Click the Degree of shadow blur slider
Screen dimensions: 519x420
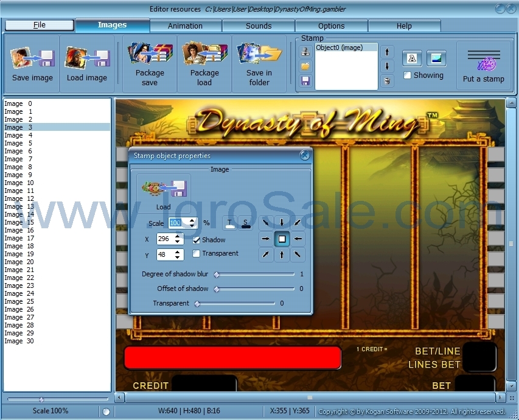(x=255, y=275)
